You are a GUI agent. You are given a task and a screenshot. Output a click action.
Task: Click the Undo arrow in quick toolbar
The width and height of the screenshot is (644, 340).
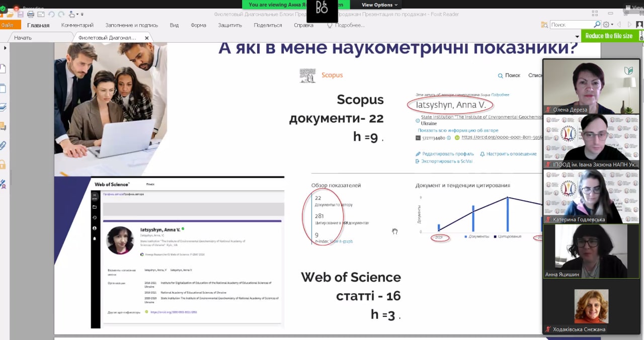51,14
